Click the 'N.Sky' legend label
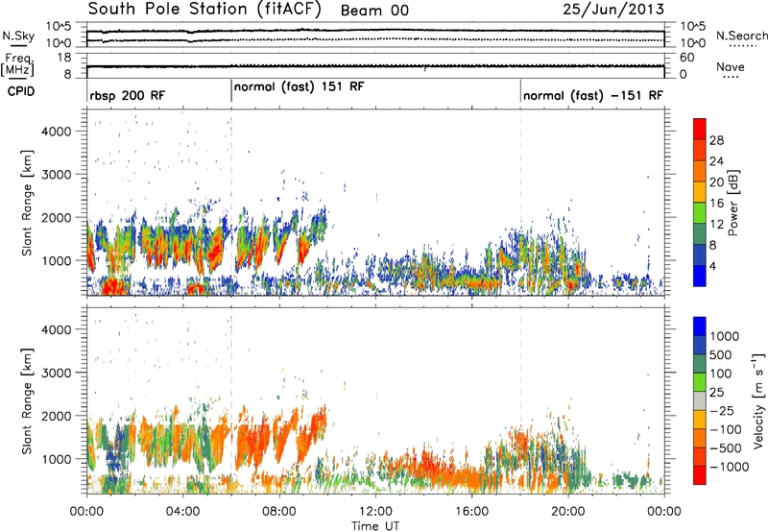 (18, 36)
